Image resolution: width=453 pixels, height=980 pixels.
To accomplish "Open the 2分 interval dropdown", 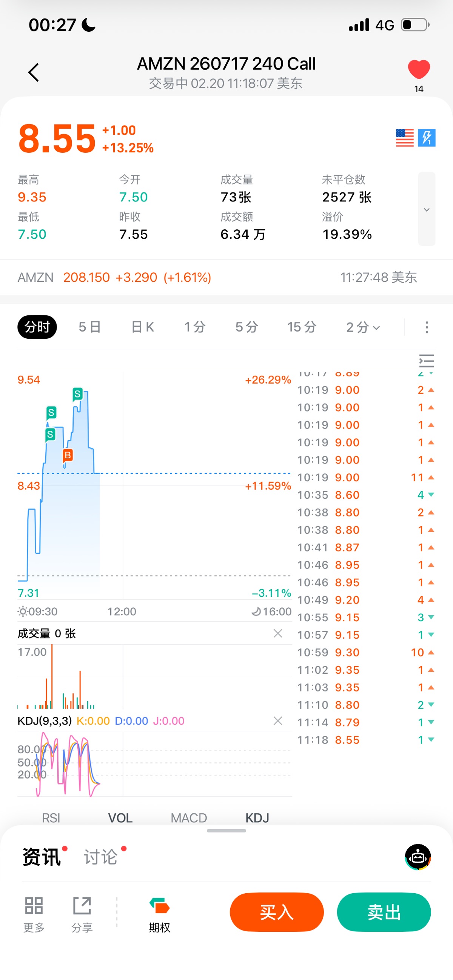I will point(363,327).
